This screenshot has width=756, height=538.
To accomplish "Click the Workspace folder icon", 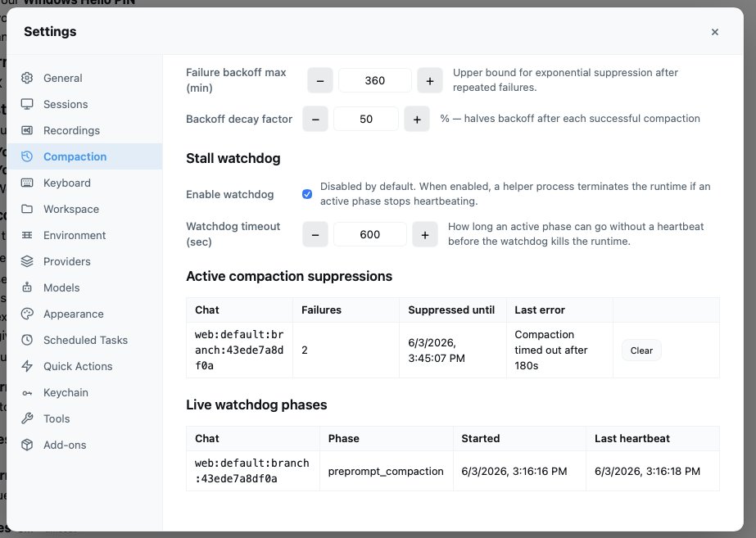I will point(27,209).
